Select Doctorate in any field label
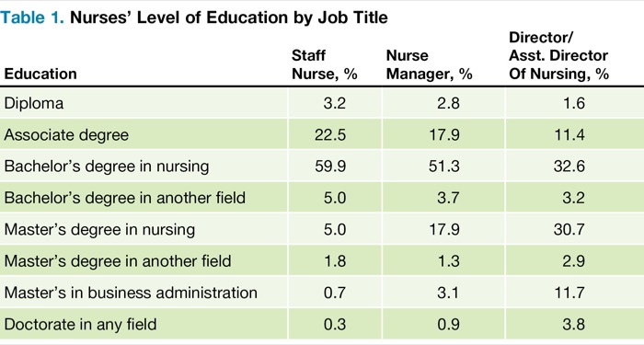This screenshot has width=644, height=345. click(80, 325)
